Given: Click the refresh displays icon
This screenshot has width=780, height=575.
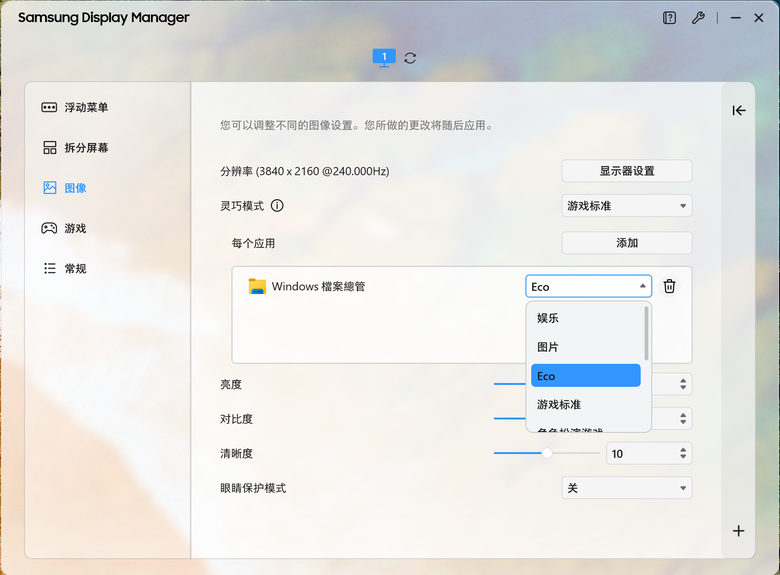Looking at the screenshot, I should (410, 58).
